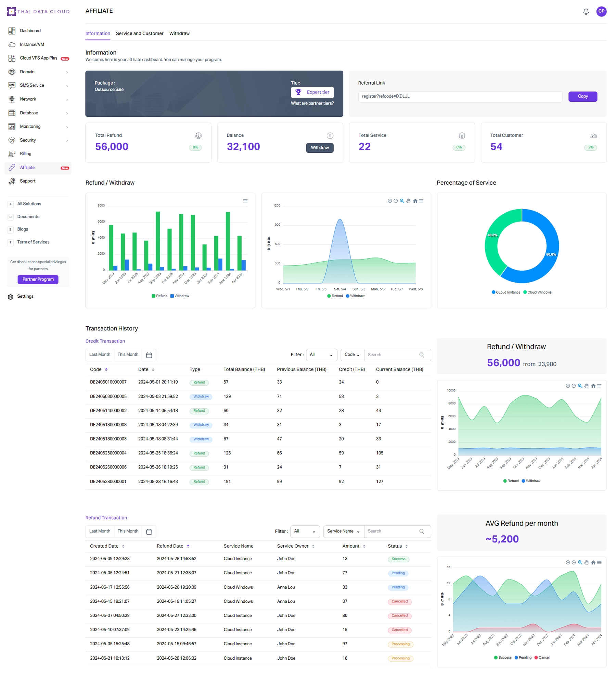Open the CP user avatar menu
Image resolution: width=616 pixels, height=686 pixels.
(x=601, y=11)
